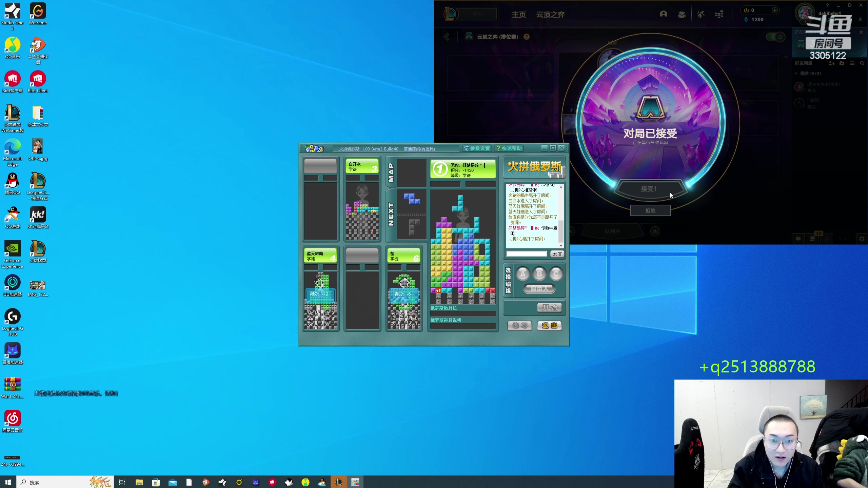Select player 莹 seat 6 panel

[x=404, y=256]
